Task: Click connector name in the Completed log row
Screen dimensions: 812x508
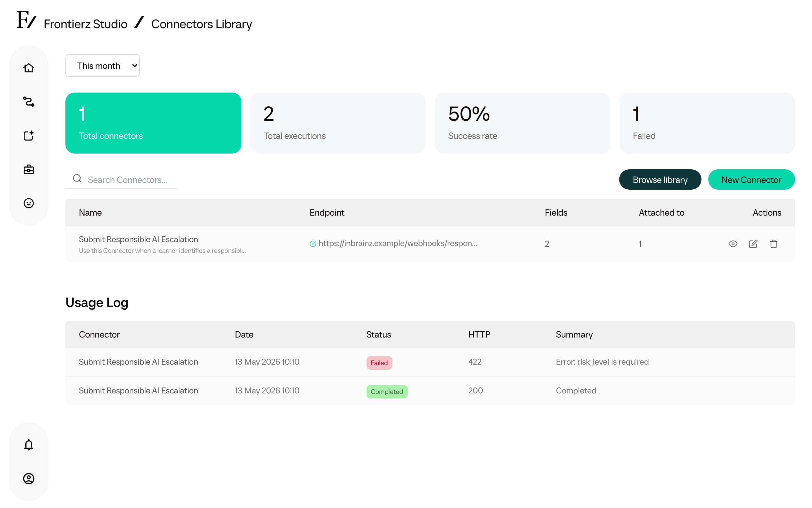Action: (x=138, y=391)
